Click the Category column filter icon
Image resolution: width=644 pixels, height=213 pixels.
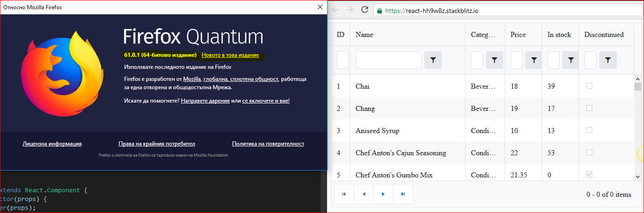(x=494, y=60)
